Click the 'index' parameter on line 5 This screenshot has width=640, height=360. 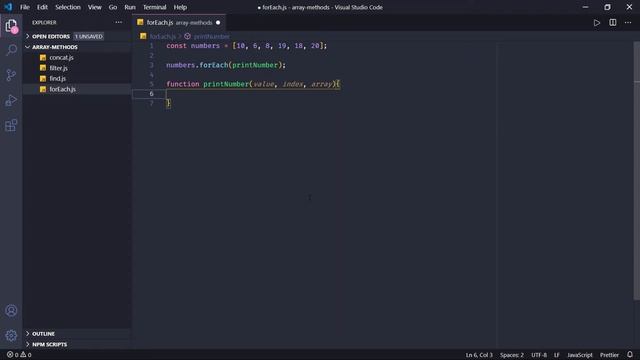tap(293, 84)
